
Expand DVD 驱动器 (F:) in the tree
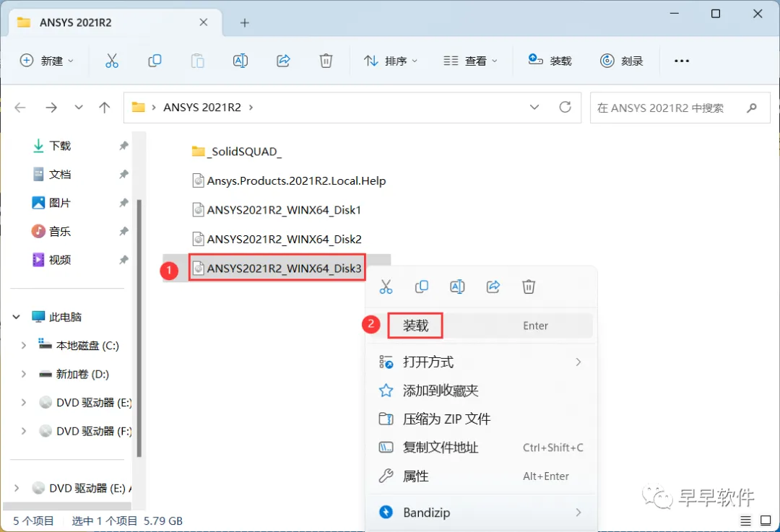(23, 431)
